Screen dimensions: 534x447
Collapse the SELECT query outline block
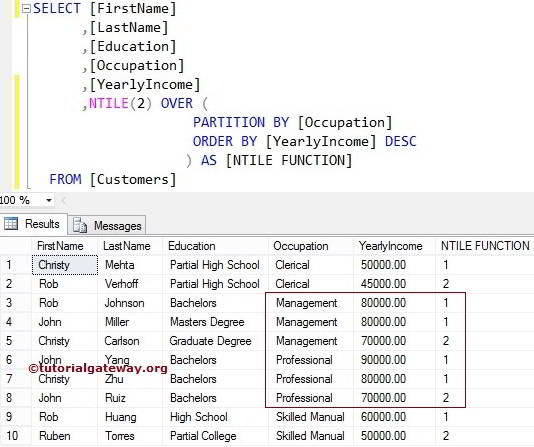26,9
